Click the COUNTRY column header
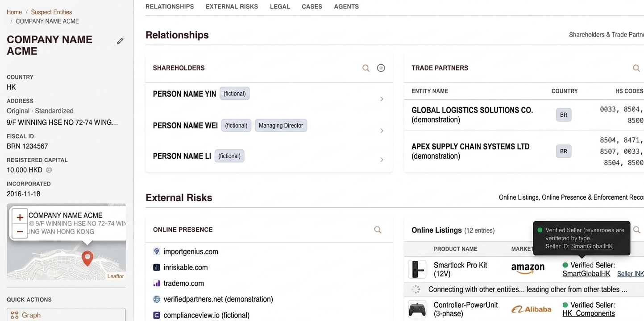 coord(565,91)
